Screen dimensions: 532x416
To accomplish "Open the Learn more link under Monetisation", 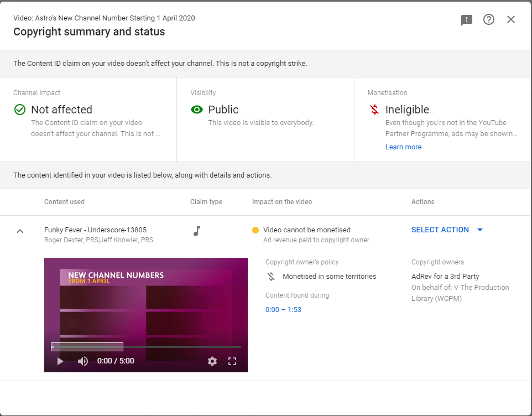I will click(x=403, y=147).
